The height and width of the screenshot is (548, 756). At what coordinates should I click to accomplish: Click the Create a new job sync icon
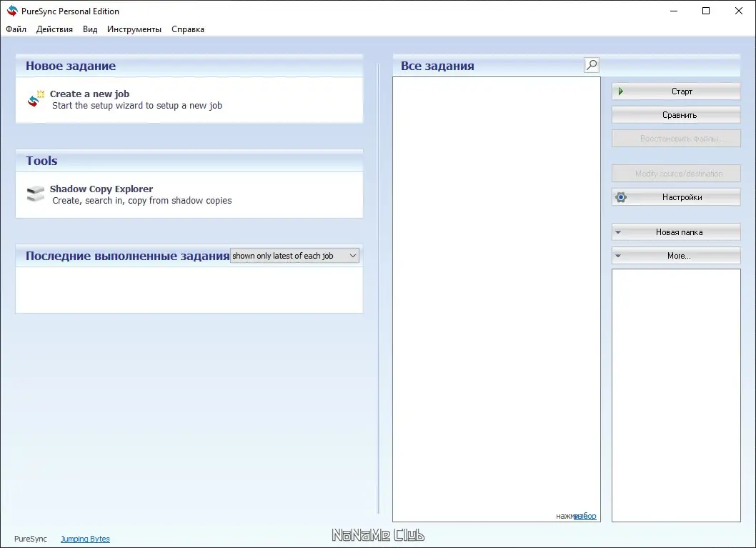[x=36, y=99]
